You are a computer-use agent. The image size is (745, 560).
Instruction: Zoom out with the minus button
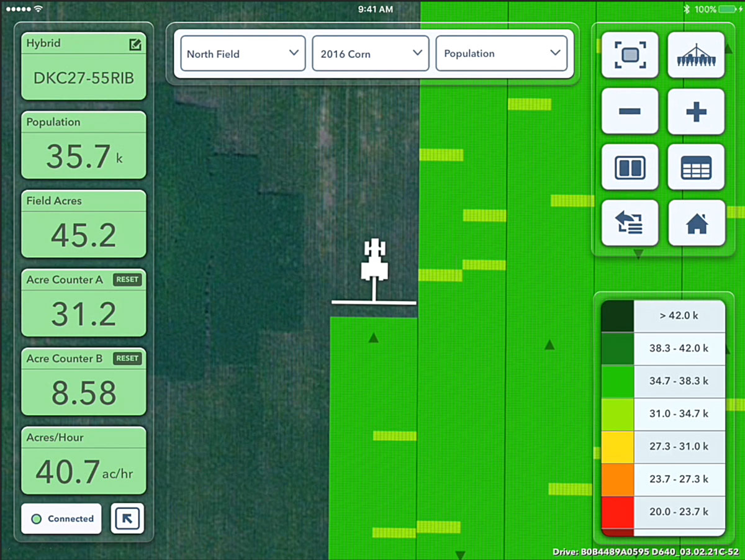tap(630, 112)
